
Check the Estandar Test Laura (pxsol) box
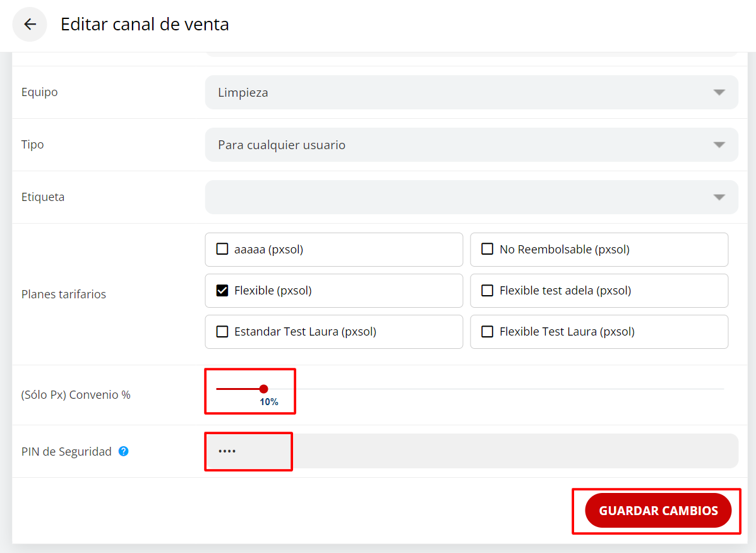[222, 332]
